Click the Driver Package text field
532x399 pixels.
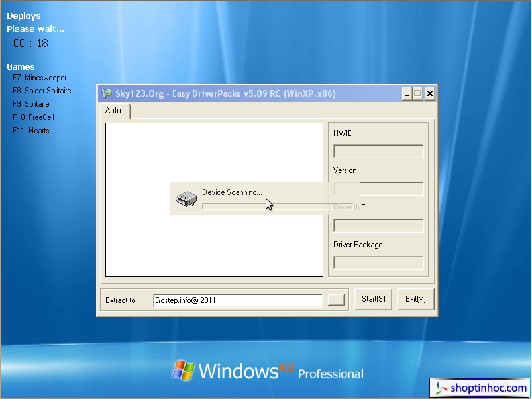point(378,263)
